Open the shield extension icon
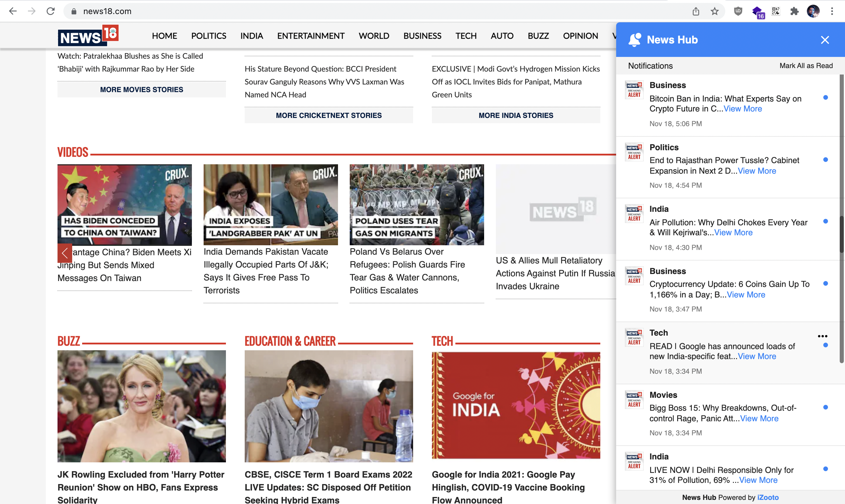845x504 pixels. 738,11
